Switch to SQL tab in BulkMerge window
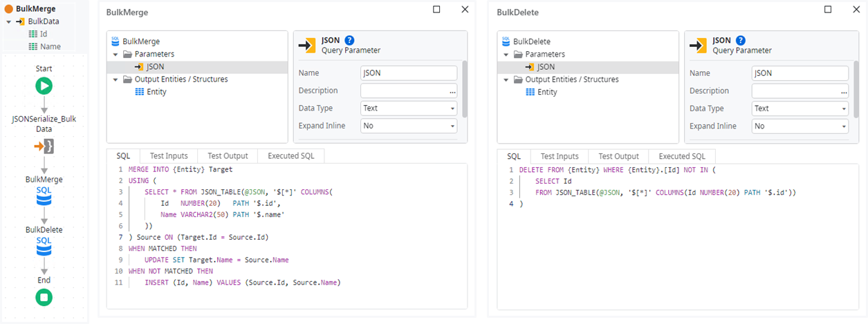The width and height of the screenshot is (868, 324). tap(123, 156)
